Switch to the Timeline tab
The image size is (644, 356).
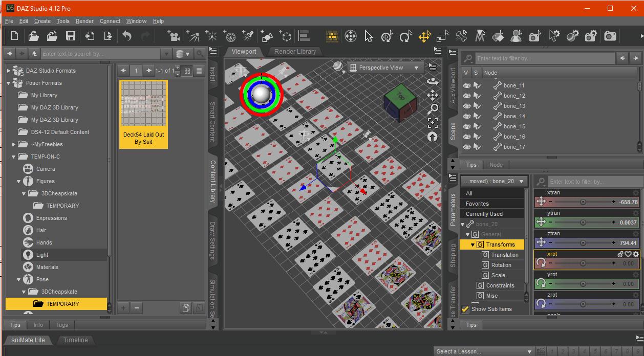pyautogui.click(x=75, y=340)
